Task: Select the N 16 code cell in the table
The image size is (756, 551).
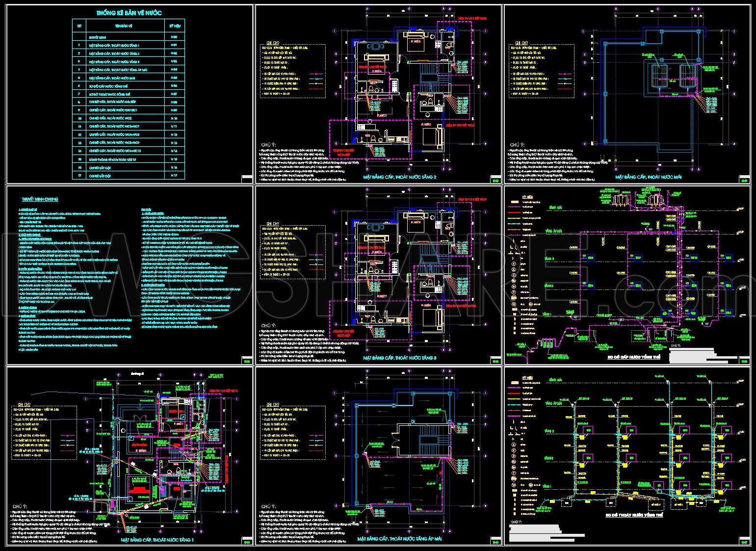Action: pyautogui.click(x=174, y=168)
